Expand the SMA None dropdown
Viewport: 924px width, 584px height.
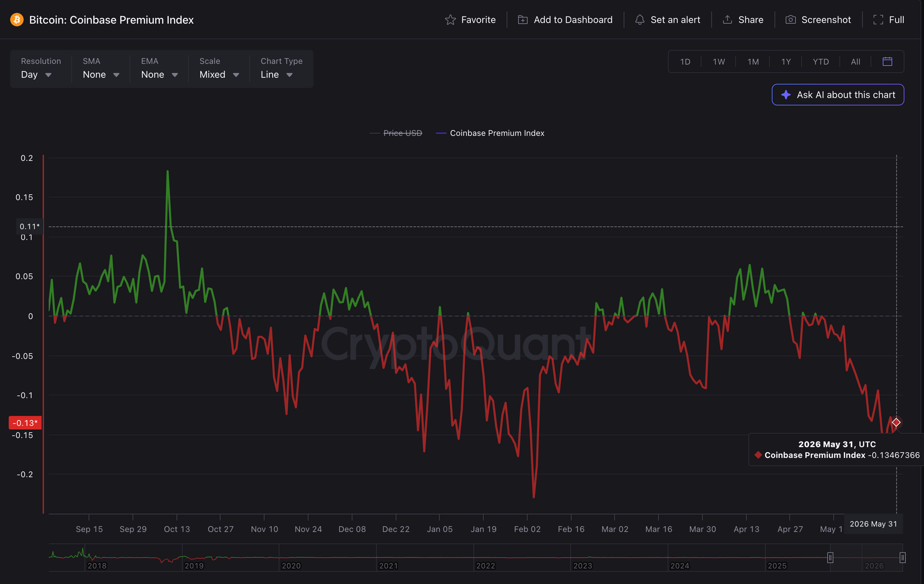[x=101, y=74]
